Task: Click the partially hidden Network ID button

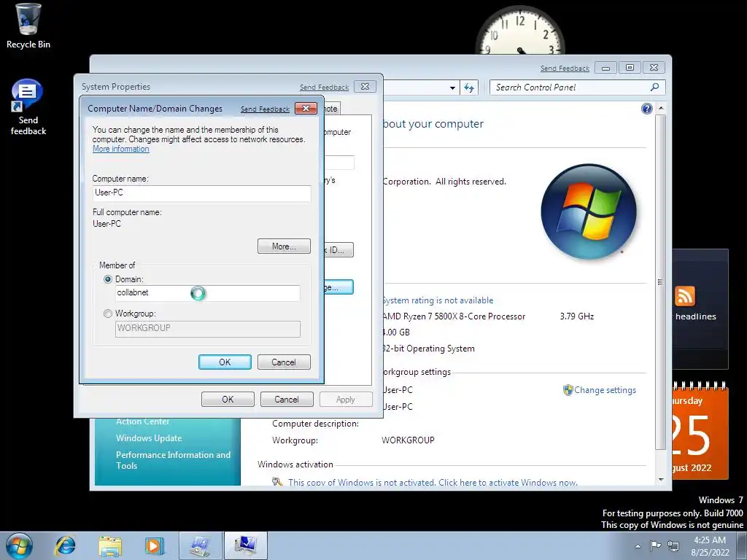Action: pos(338,249)
